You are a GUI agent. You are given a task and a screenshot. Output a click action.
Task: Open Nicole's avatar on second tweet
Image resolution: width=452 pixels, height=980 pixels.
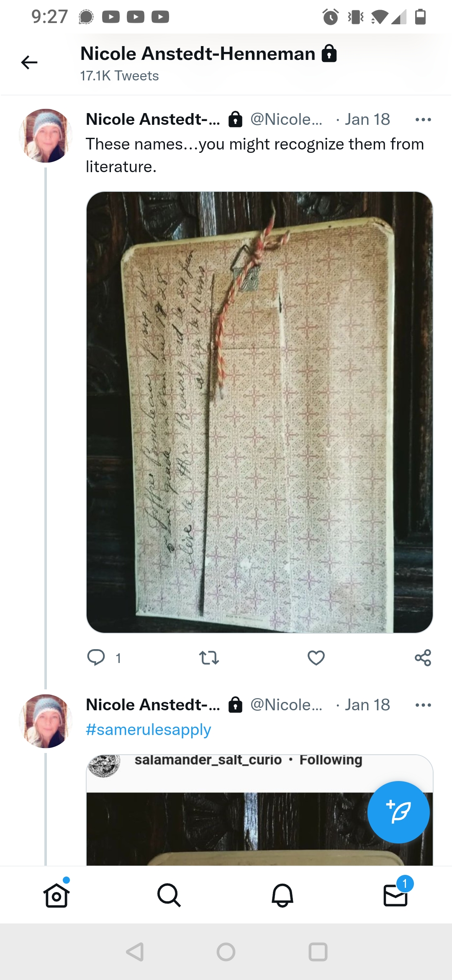(46, 721)
